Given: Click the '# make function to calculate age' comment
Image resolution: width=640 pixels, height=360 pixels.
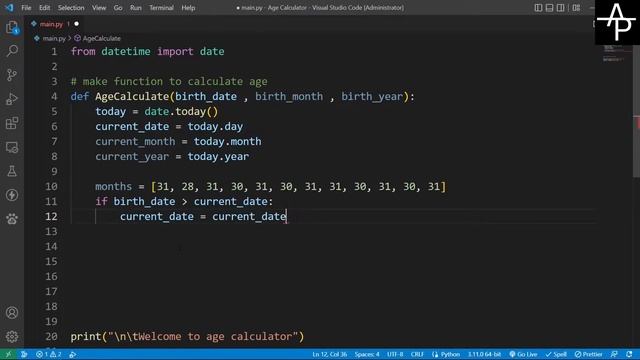Looking at the screenshot, I should pos(169,82).
